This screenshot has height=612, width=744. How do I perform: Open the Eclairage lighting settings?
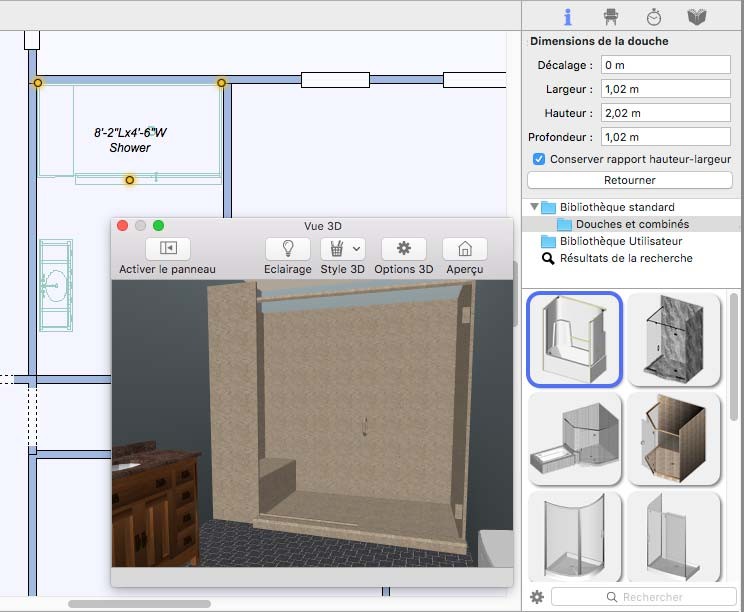[287, 248]
